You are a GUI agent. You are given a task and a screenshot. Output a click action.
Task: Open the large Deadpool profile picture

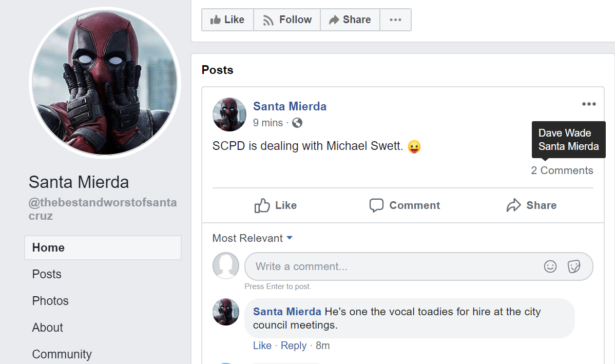click(105, 82)
